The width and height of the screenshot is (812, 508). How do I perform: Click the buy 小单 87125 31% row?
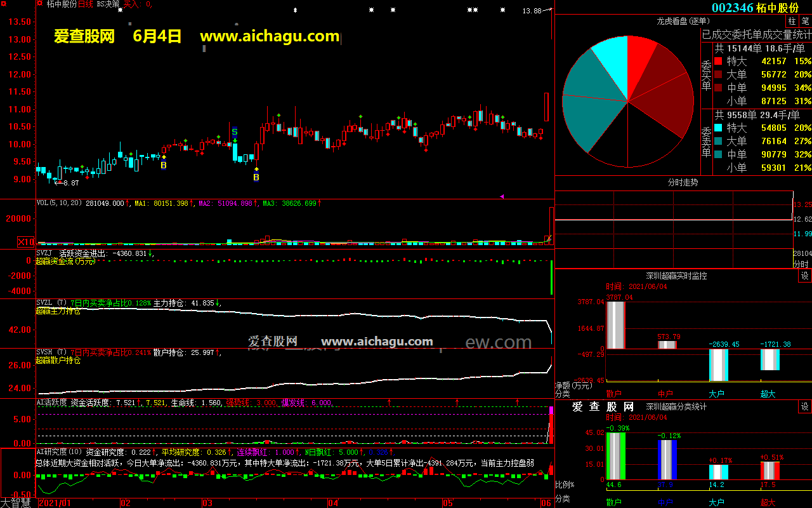pyautogui.click(x=763, y=101)
